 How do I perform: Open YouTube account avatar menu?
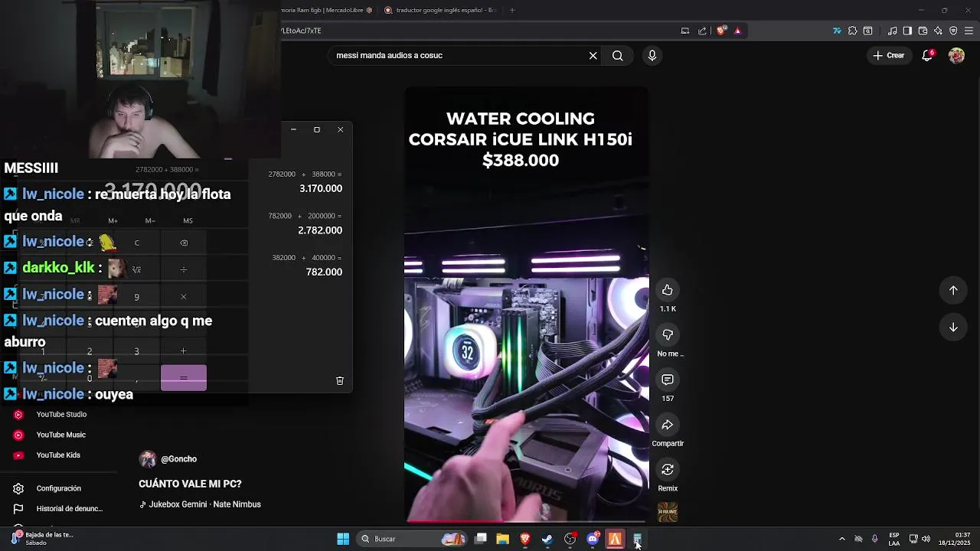point(956,55)
